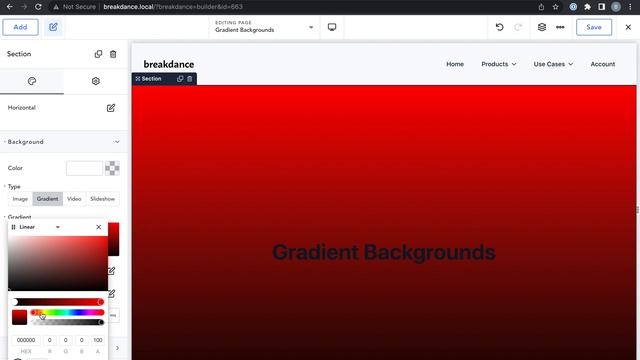The width and height of the screenshot is (640, 360).
Task: Open the desktop device preview icon
Action: coord(332,27)
